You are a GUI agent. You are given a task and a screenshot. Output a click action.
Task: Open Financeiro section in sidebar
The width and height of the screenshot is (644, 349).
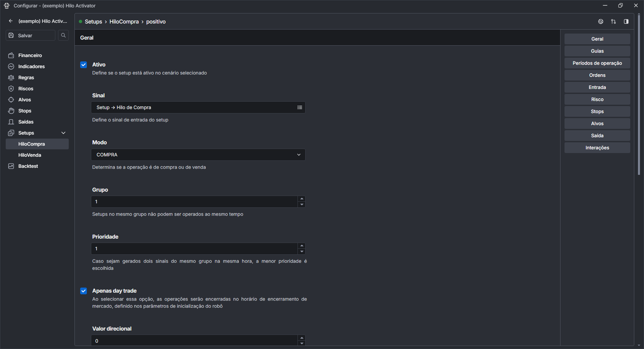pyautogui.click(x=30, y=55)
